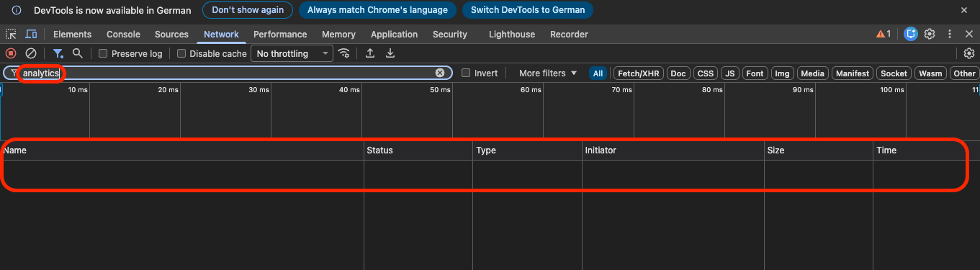Screen dimensions: 980x270
Task: Clear the network log
Action: point(31,53)
